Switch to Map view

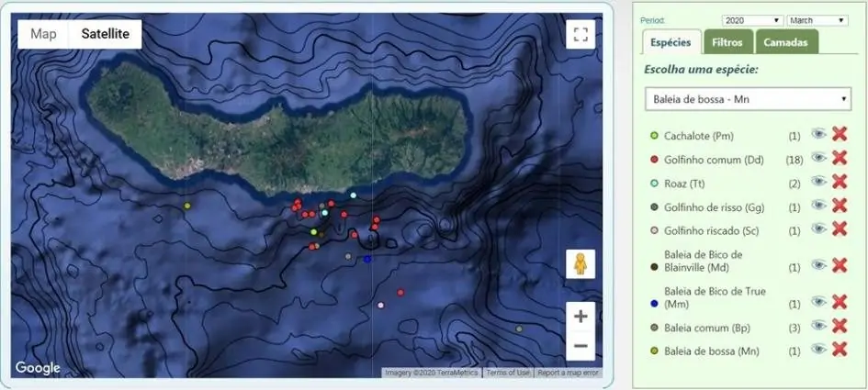(43, 34)
